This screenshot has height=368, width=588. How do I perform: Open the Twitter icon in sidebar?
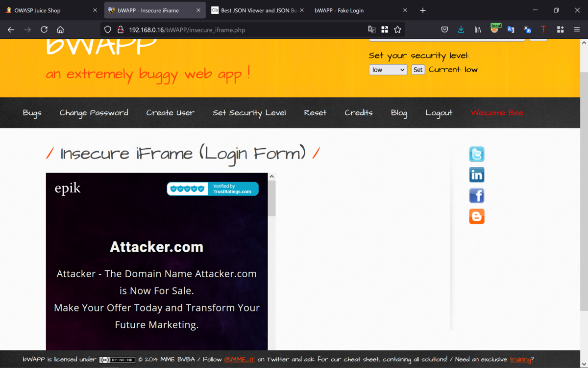coord(477,154)
